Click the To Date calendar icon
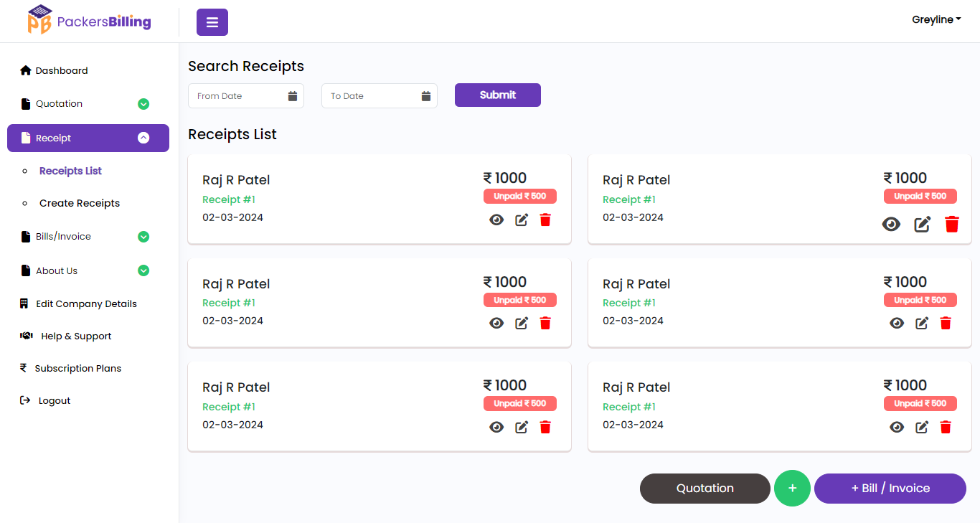Viewport: 980px width, 523px height. click(x=426, y=96)
